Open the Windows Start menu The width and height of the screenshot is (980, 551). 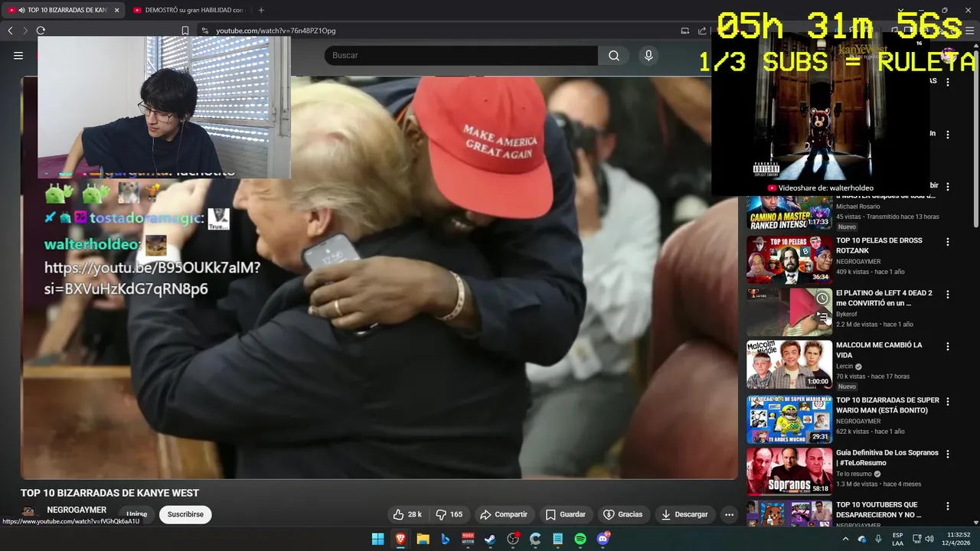click(377, 539)
